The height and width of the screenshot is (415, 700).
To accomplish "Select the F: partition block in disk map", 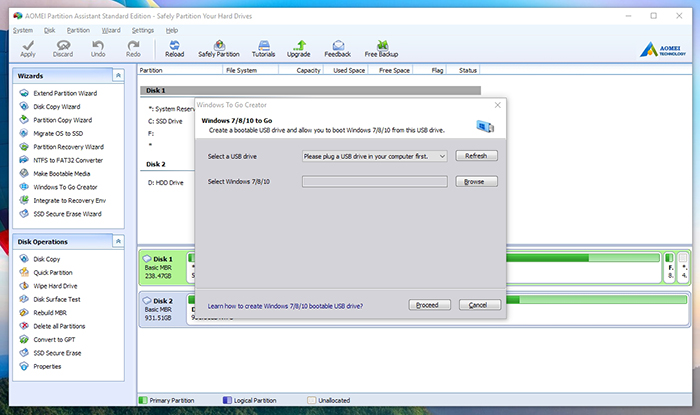I will pyautogui.click(x=669, y=267).
